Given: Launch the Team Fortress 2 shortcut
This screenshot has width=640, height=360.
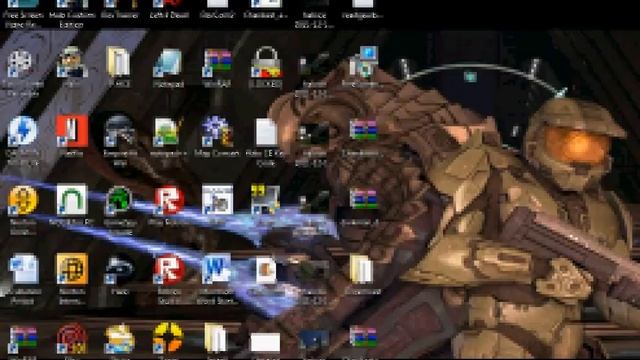Looking at the screenshot, I should tap(168, 338).
